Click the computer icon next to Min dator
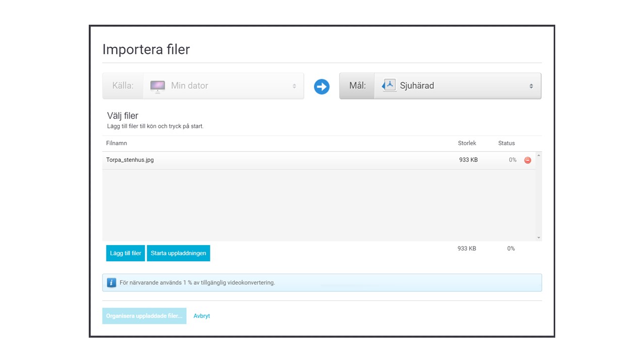The width and height of the screenshot is (644, 362). click(158, 86)
